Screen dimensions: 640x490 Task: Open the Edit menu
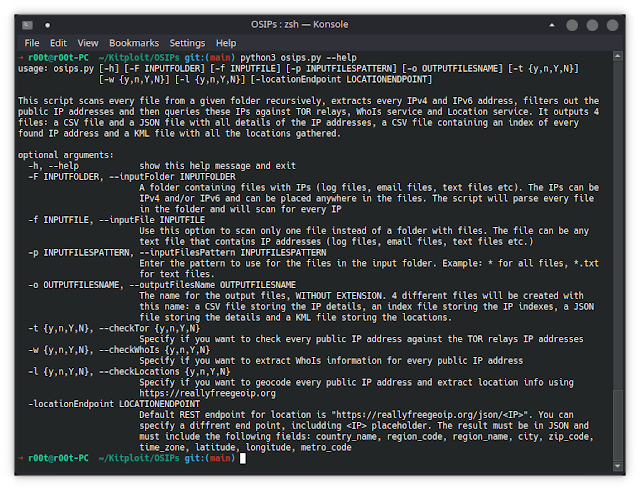(x=58, y=43)
